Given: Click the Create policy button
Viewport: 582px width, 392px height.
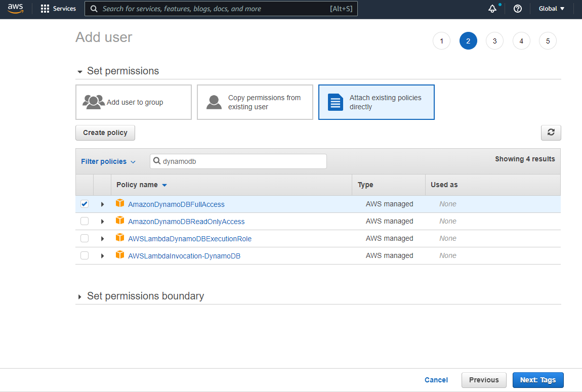Looking at the screenshot, I should coord(105,133).
